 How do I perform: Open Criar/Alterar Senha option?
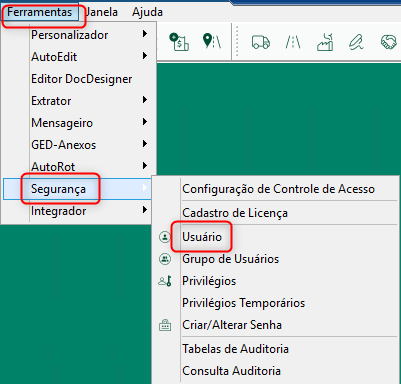coord(232,325)
